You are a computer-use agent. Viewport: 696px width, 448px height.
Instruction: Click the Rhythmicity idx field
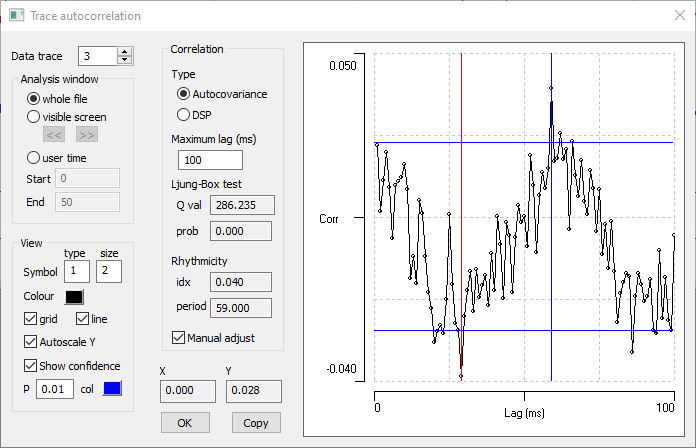(241, 282)
